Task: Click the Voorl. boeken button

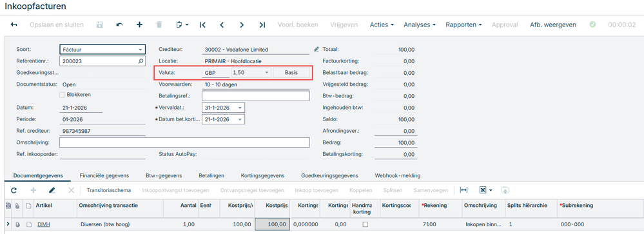Action: click(298, 24)
